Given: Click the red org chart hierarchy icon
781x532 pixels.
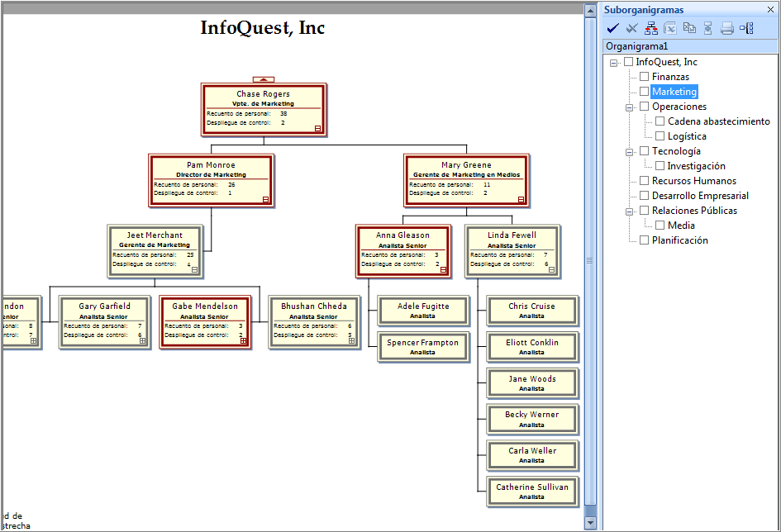Looking at the screenshot, I should coord(652,29).
